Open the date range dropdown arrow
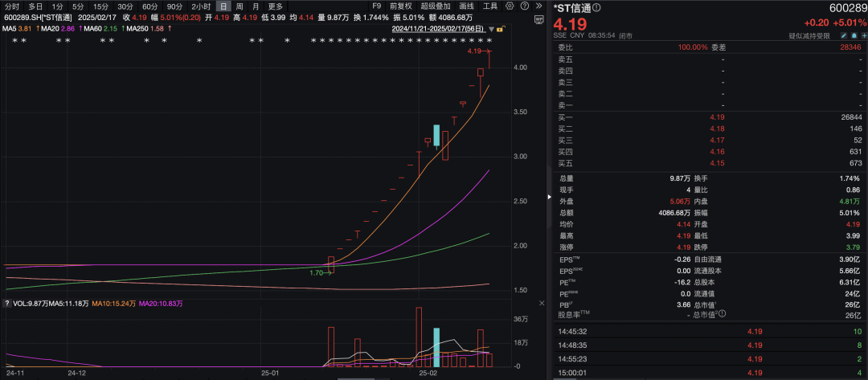Image resolution: width=868 pixels, height=380 pixels. [491, 29]
